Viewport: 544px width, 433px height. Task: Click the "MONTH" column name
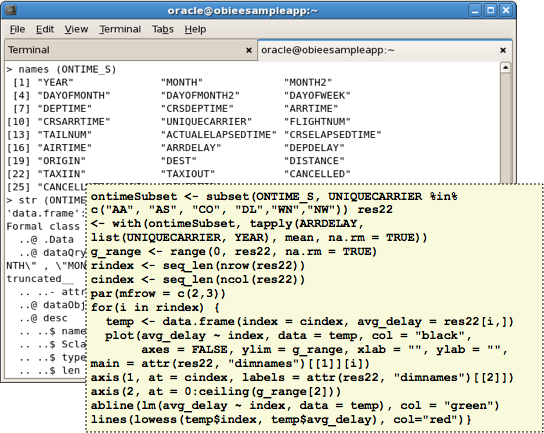[x=181, y=83]
